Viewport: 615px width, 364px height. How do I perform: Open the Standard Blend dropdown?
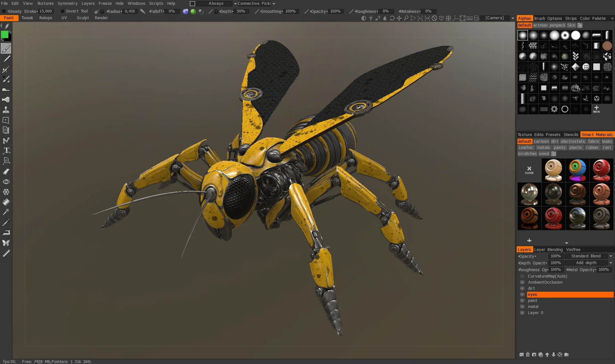coord(587,256)
